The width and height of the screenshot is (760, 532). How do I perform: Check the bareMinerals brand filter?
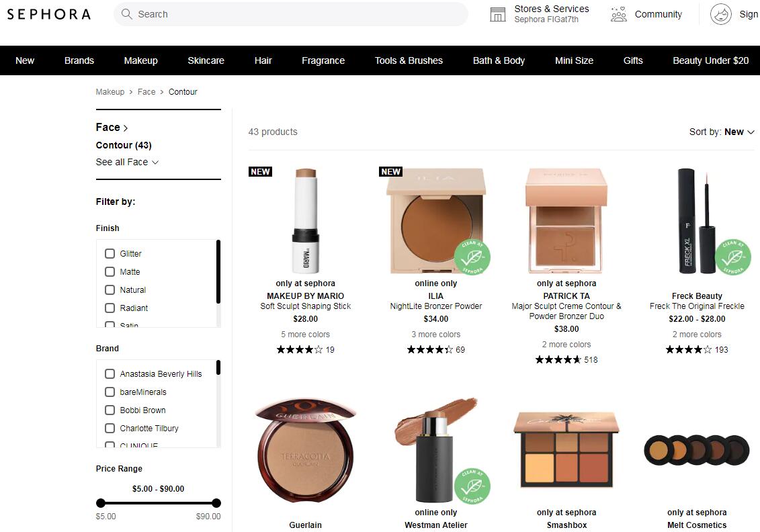click(x=110, y=392)
